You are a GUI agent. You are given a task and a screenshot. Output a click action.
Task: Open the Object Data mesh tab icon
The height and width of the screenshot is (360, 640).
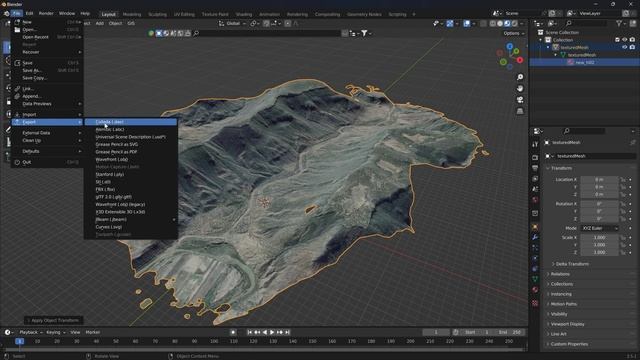point(535,279)
